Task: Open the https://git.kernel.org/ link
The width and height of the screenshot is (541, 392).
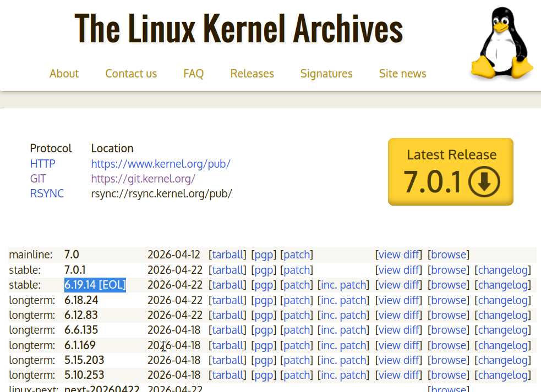Action: point(143,179)
